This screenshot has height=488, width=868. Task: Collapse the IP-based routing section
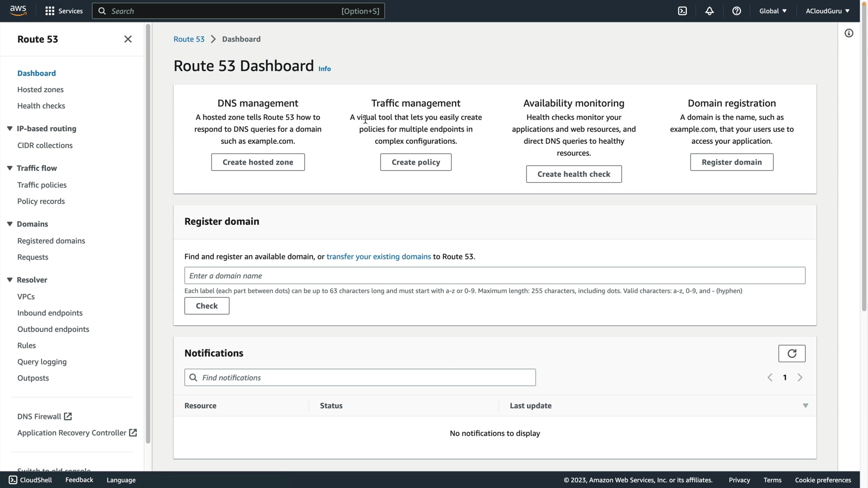pos(9,129)
